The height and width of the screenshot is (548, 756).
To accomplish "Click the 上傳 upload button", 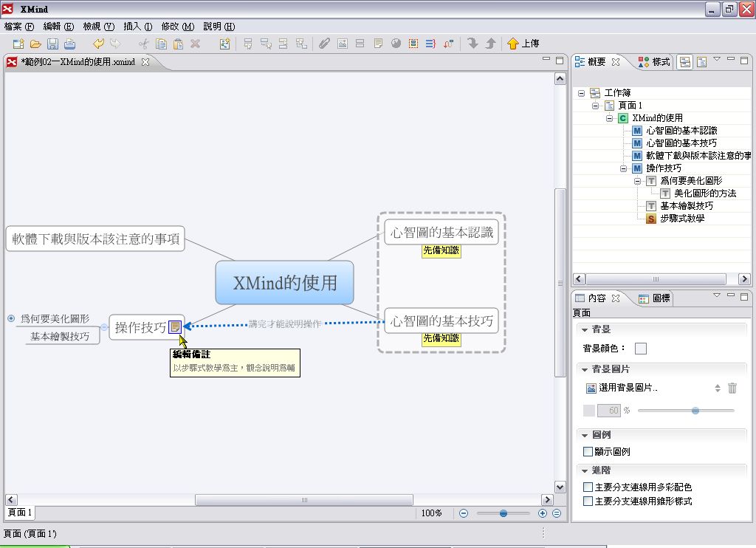I will click(x=523, y=44).
